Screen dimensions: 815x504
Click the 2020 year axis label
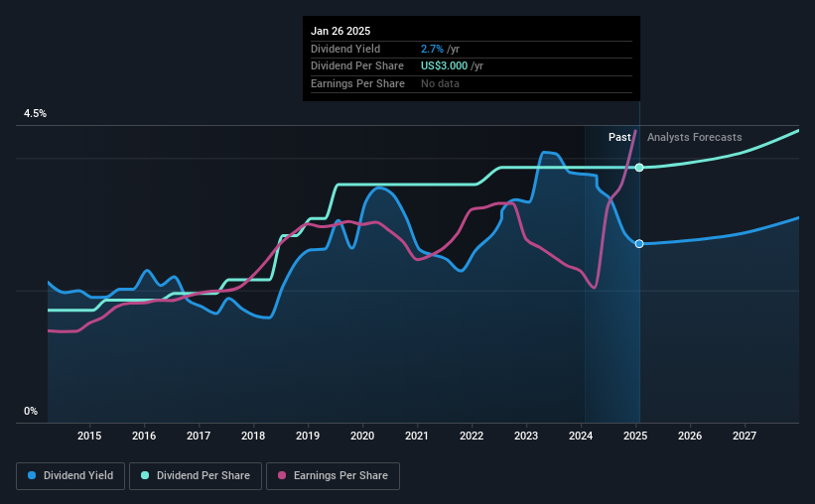point(362,436)
